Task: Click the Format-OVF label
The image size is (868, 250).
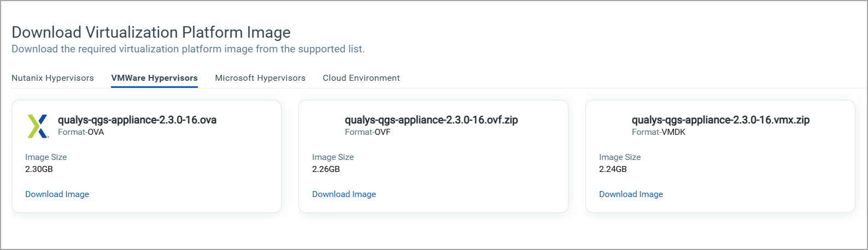Action: [x=368, y=132]
